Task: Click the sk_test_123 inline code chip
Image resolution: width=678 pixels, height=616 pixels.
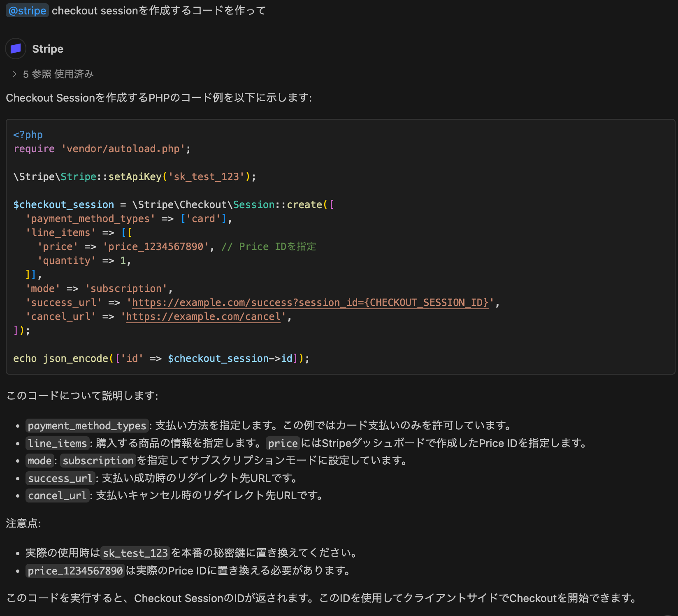Action: (135, 553)
